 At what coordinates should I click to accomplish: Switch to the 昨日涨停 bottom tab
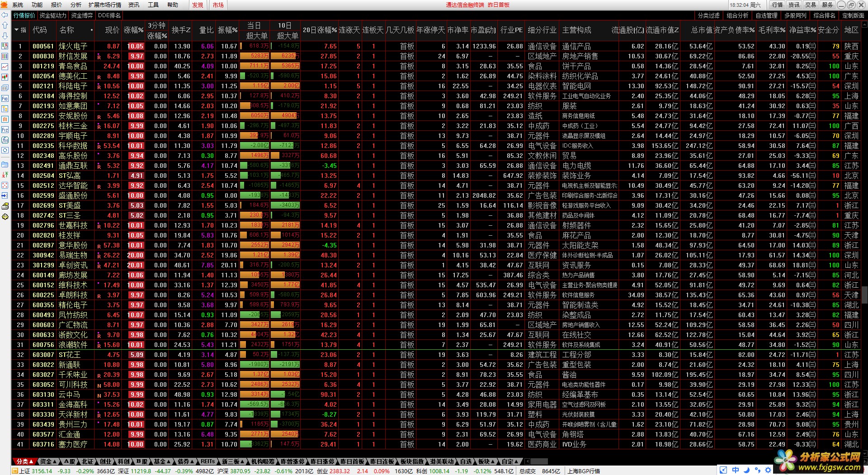(x=322, y=461)
